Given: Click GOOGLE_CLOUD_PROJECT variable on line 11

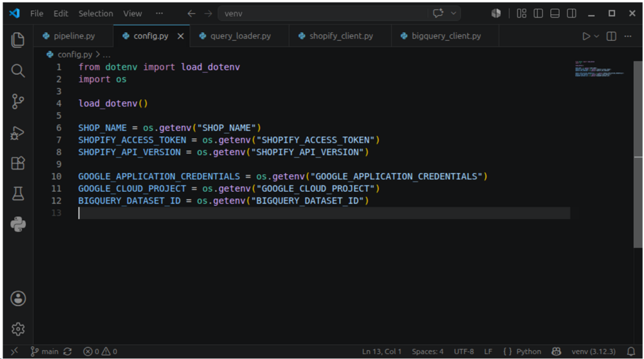Looking at the screenshot, I should [132, 189].
